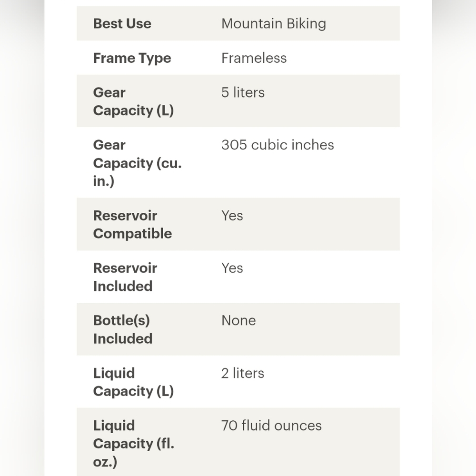Click the Liquid Capacity (L) label

click(133, 382)
